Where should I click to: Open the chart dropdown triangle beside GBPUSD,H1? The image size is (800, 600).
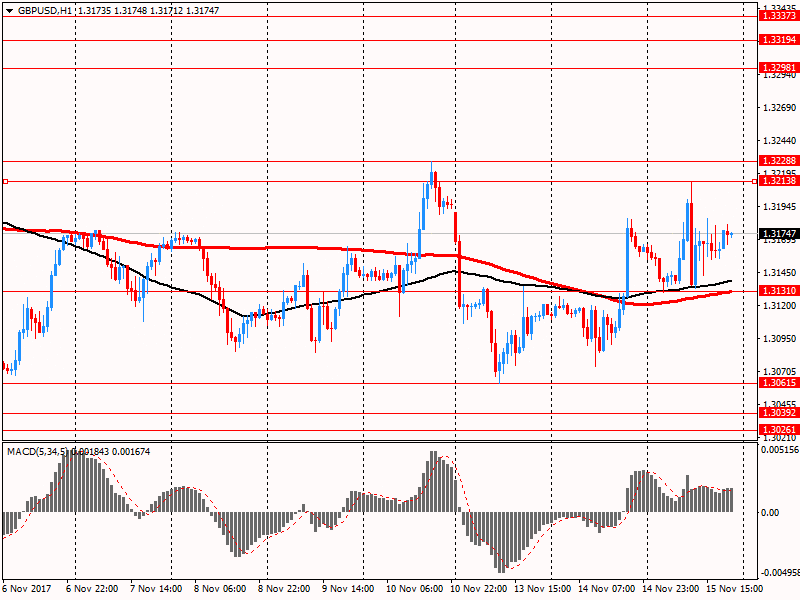9,11
